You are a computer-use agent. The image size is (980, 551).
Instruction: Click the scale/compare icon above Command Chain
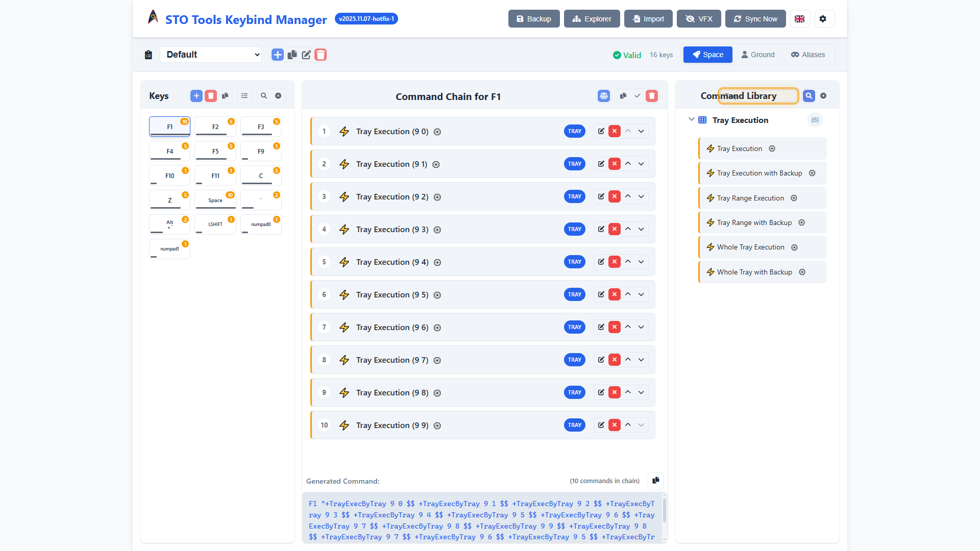pyautogui.click(x=604, y=95)
